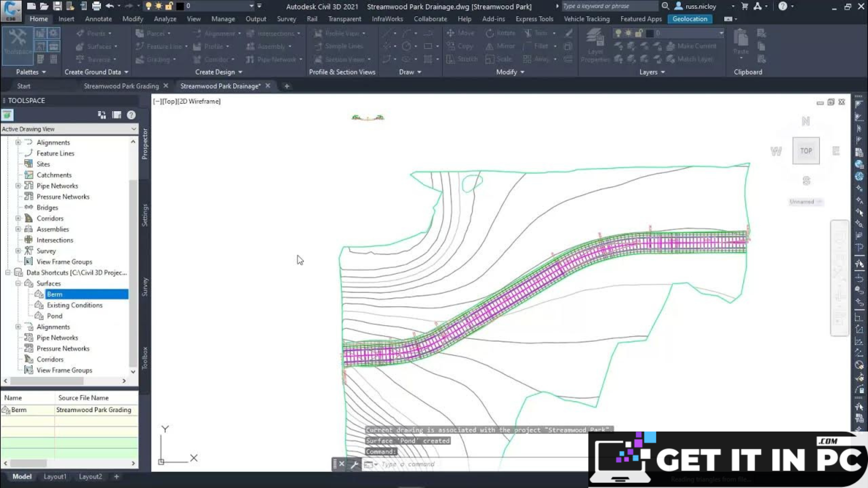Screen dimensions: 868x488
Task: Click the Palettes dropdown button
Action: [30, 71]
